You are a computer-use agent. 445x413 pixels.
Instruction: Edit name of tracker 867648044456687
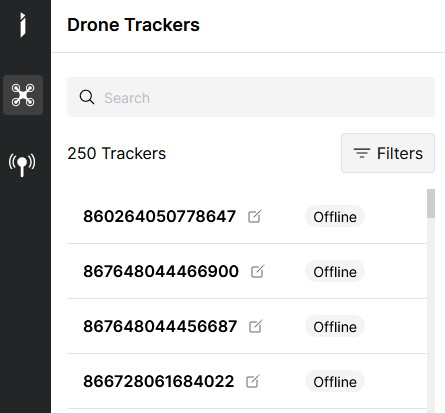click(256, 326)
